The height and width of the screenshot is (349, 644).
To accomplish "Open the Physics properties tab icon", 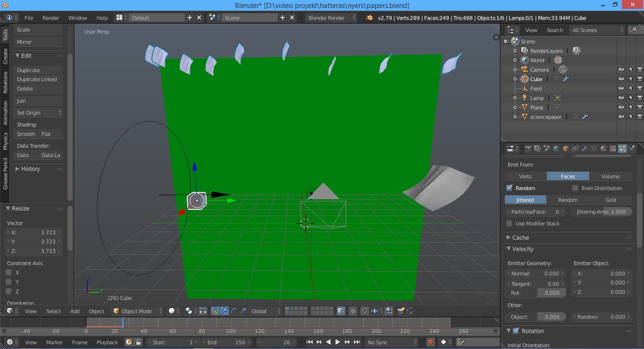I will coord(632,149).
